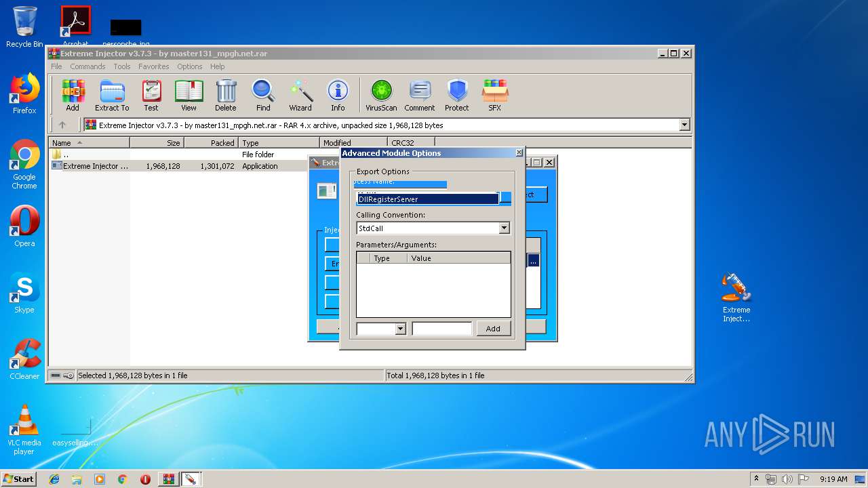
Task: Open easyselling desktop file
Action: pyautogui.click(x=75, y=431)
